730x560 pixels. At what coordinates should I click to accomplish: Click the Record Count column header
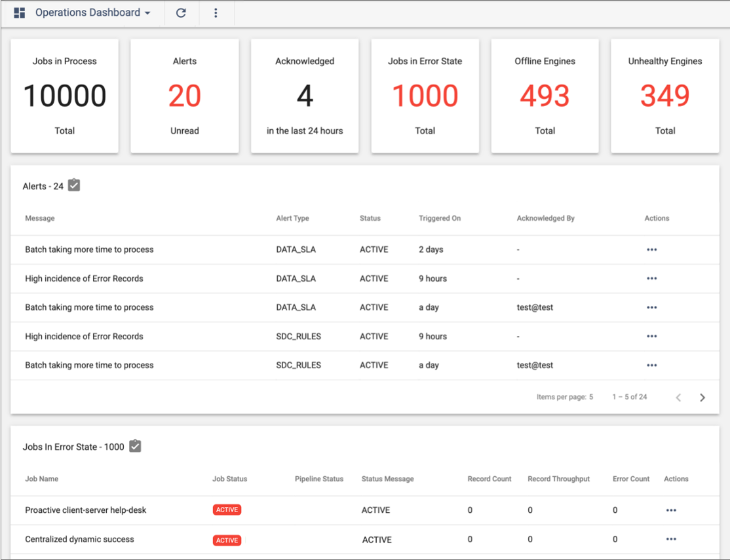490,479
